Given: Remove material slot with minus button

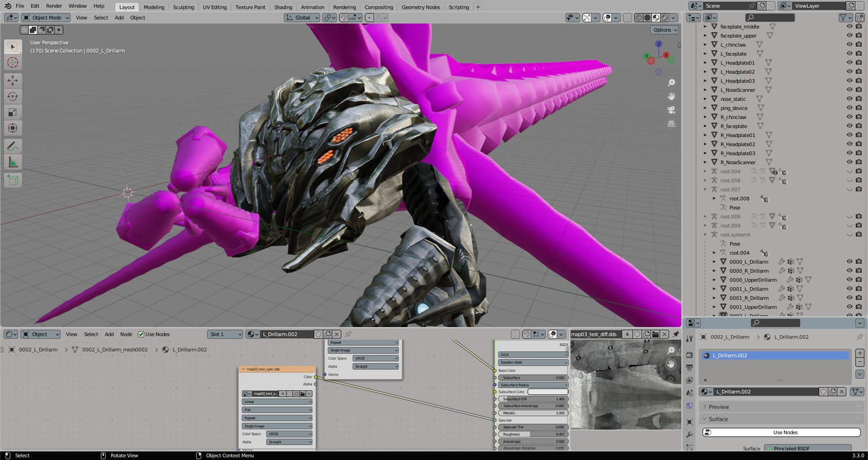Looking at the screenshot, I should click(x=860, y=362).
